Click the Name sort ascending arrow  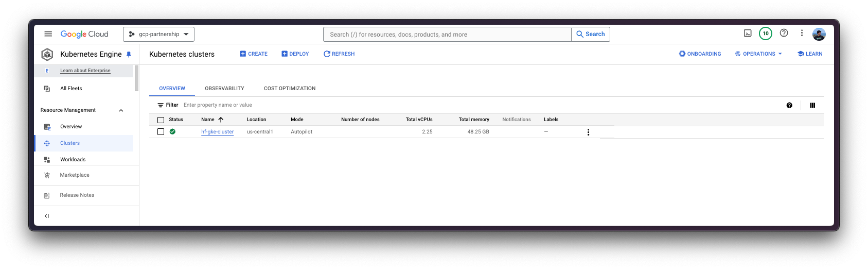point(221,120)
